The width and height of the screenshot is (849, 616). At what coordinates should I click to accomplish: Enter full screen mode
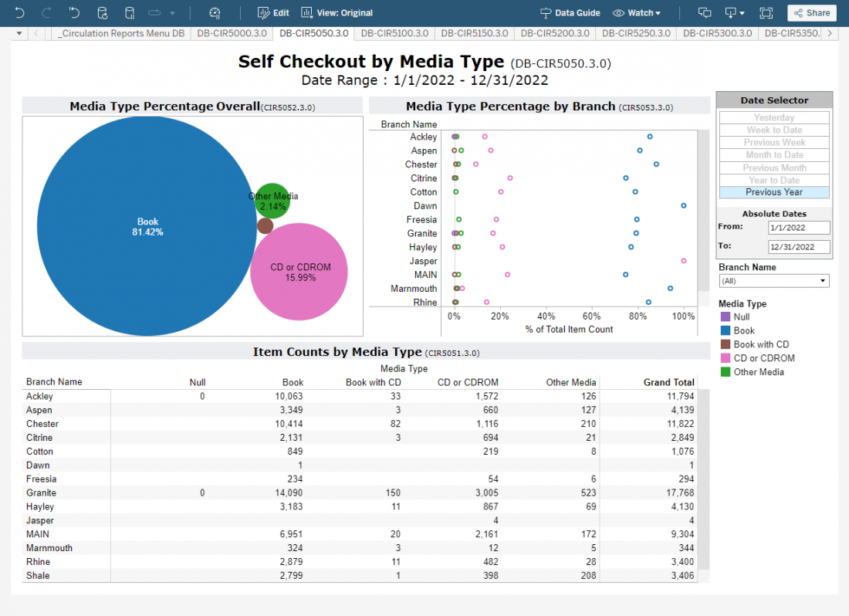766,13
